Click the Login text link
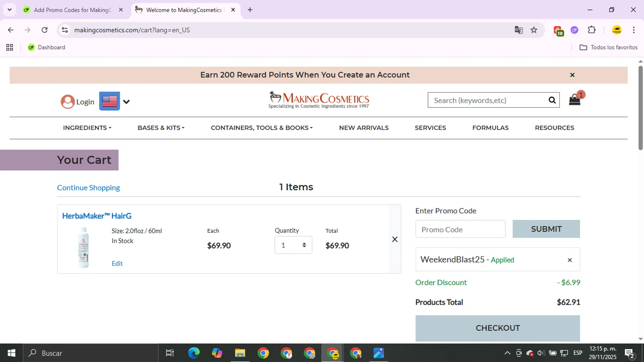644x362 pixels. point(85,102)
